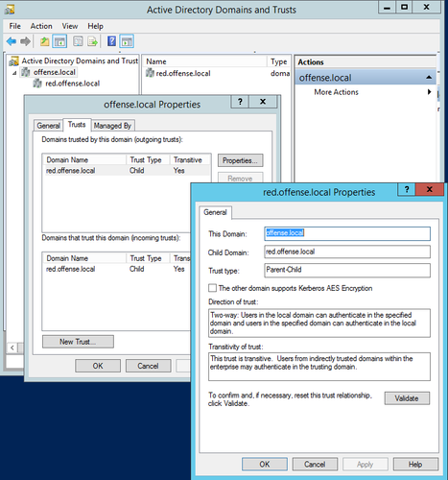The height and width of the screenshot is (480, 448).
Task: Close the red.offense.local Properties dialog
Action: click(430, 189)
